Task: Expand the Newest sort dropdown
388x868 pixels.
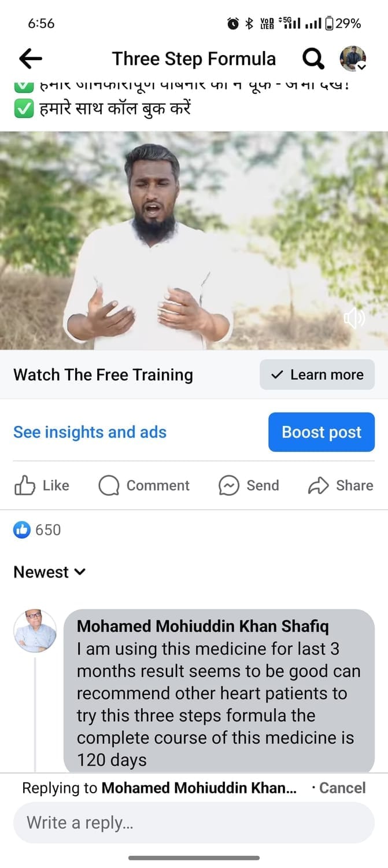Action: pyautogui.click(x=50, y=572)
